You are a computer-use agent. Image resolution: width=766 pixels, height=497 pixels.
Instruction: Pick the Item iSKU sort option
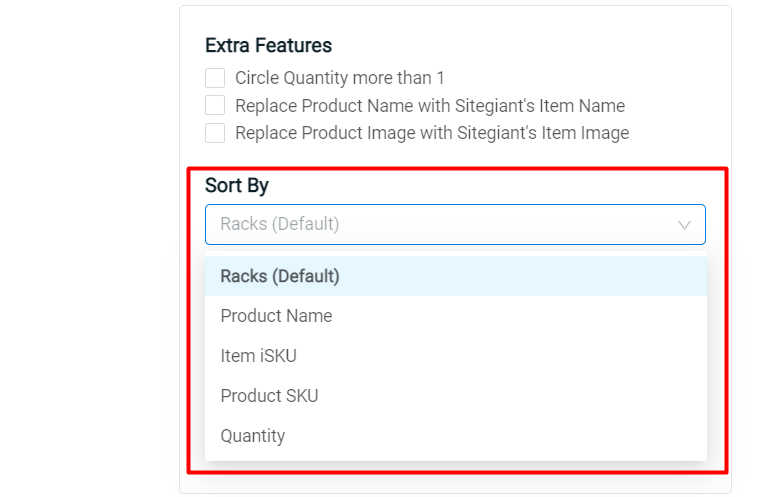tap(456, 356)
